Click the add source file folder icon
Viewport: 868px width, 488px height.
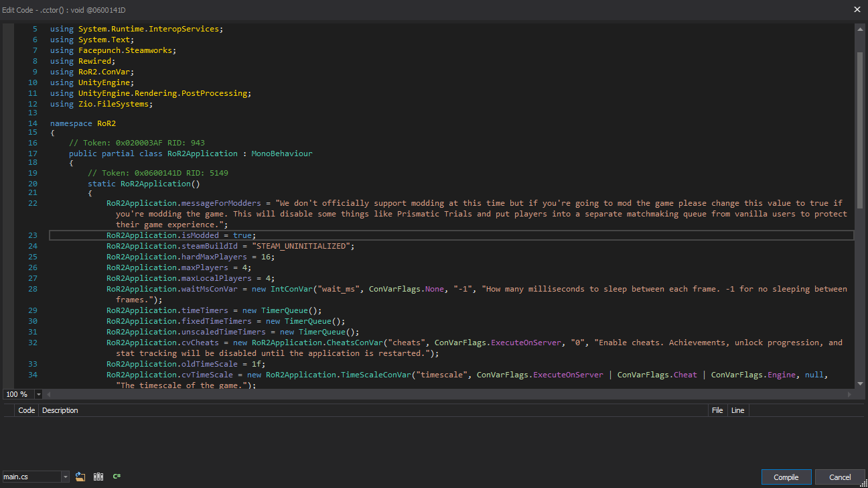click(x=80, y=477)
